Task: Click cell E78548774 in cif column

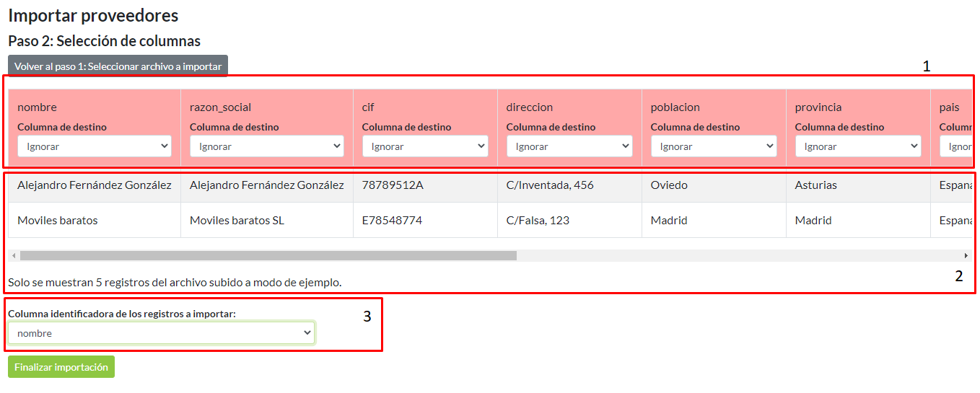Action: click(x=392, y=221)
